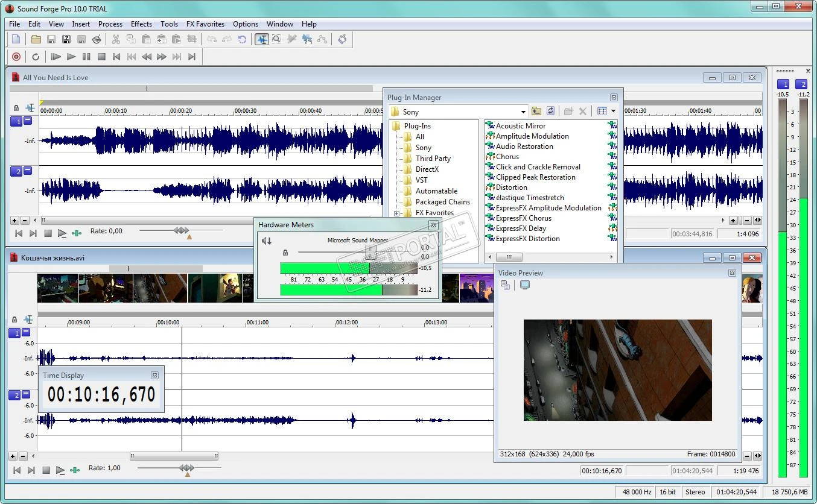817x504 pixels.
Task: Open the Plug-In Chainer icon in main toolbar
Action: tap(343, 39)
